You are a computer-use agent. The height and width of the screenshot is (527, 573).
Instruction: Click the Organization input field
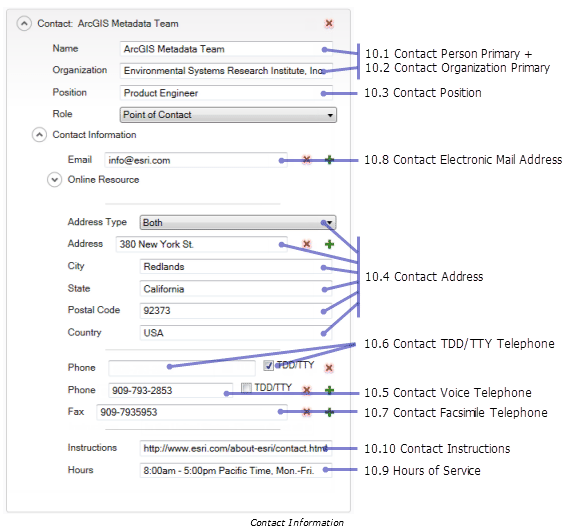226,71
